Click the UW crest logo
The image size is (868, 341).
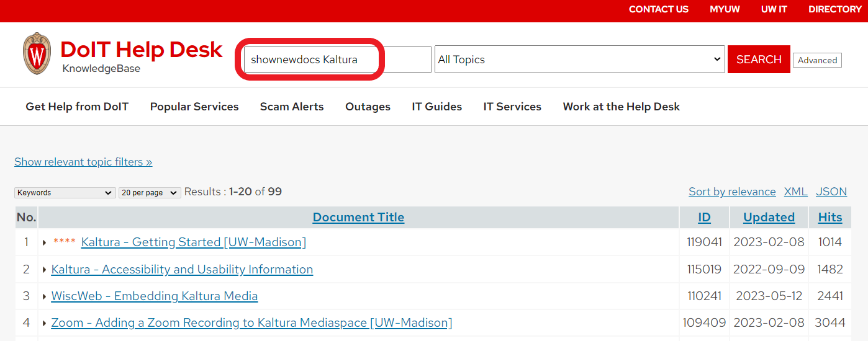pos(37,54)
